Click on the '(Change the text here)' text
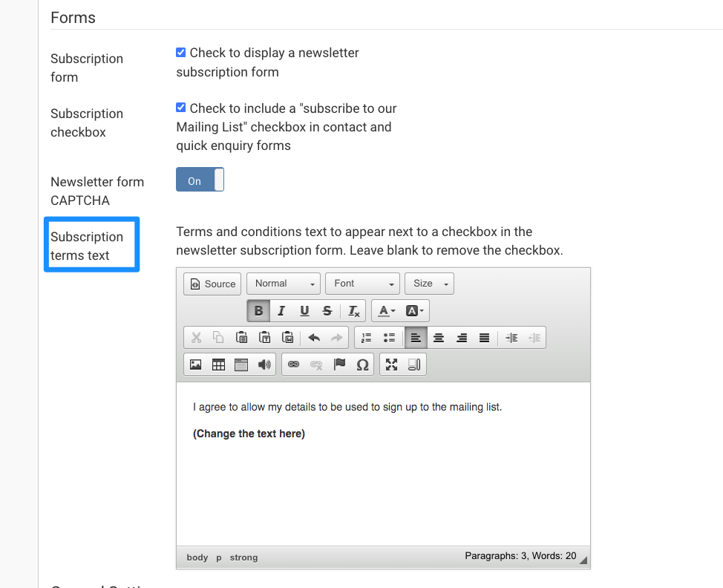This screenshot has height=588, width=723. click(x=249, y=434)
